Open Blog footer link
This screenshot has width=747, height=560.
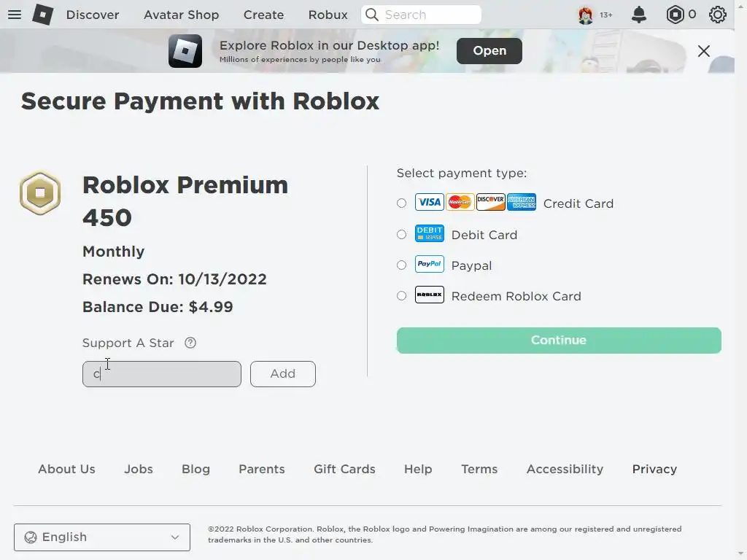(x=196, y=469)
